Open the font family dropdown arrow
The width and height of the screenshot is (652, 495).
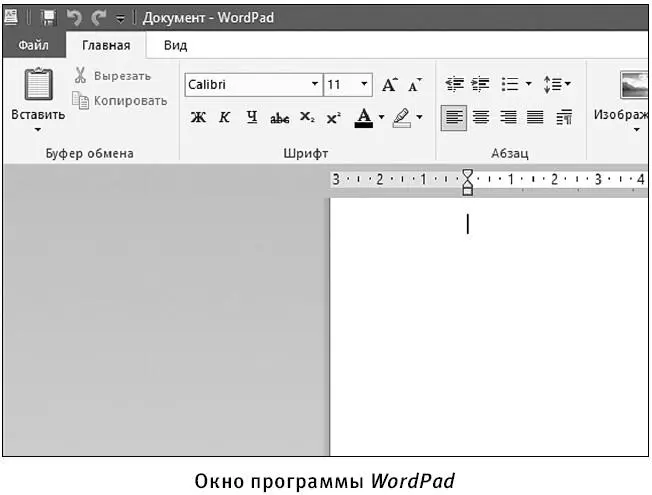315,84
